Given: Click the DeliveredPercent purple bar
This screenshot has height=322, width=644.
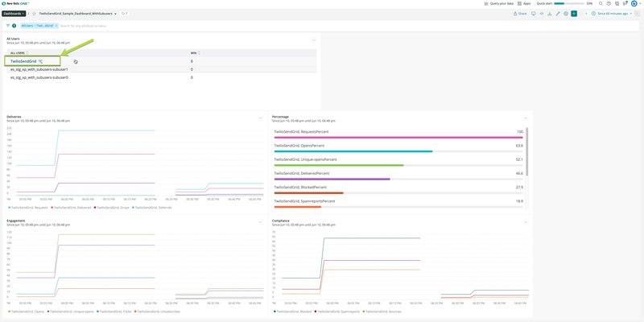Looking at the screenshot, I should tap(332, 179).
